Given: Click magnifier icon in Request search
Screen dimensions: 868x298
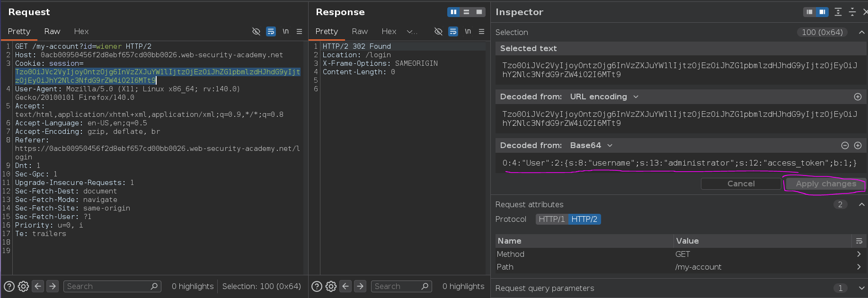Looking at the screenshot, I should [x=154, y=286].
